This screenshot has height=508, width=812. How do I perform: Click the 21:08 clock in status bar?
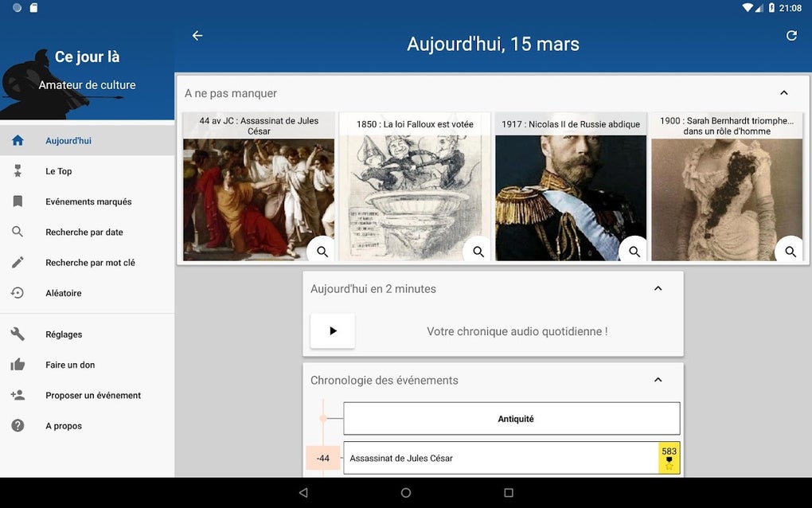pos(791,8)
